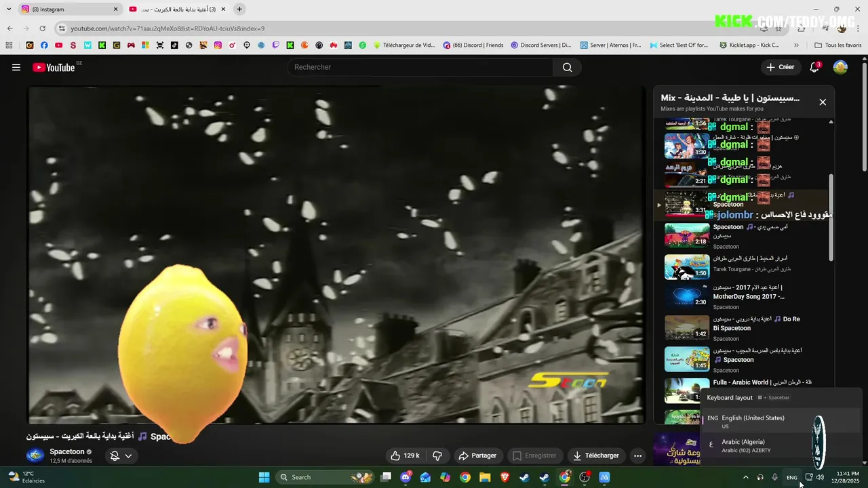
Task: Open the tab search dropdown arrow
Action: (x=9, y=9)
